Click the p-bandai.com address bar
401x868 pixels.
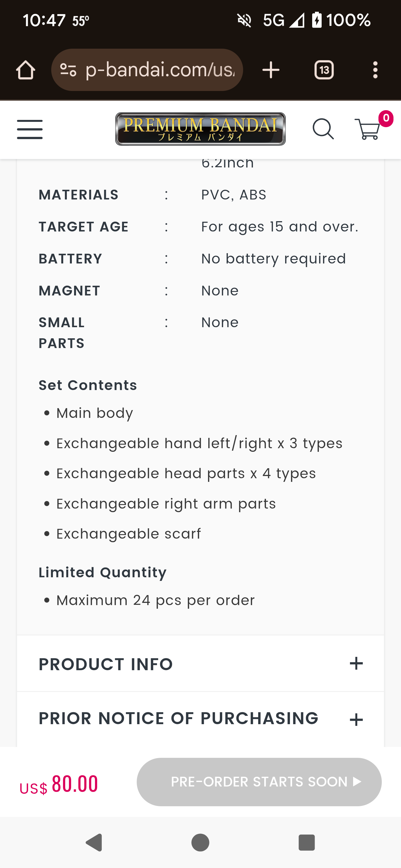pyautogui.click(x=160, y=70)
